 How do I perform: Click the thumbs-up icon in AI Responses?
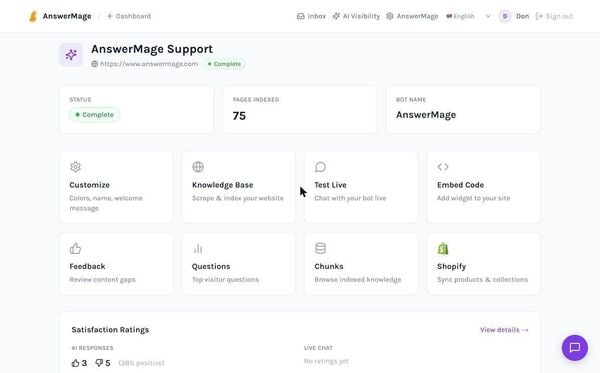(x=75, y=363)
